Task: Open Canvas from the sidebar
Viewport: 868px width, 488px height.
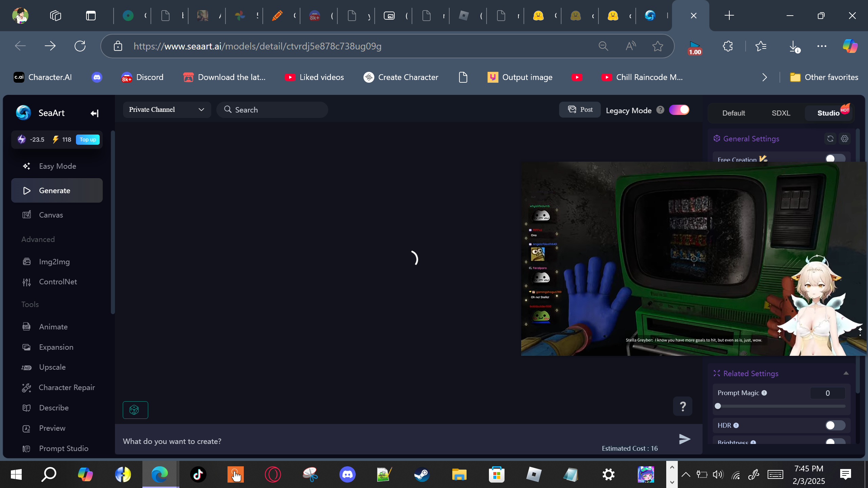Action: [57, 215]
